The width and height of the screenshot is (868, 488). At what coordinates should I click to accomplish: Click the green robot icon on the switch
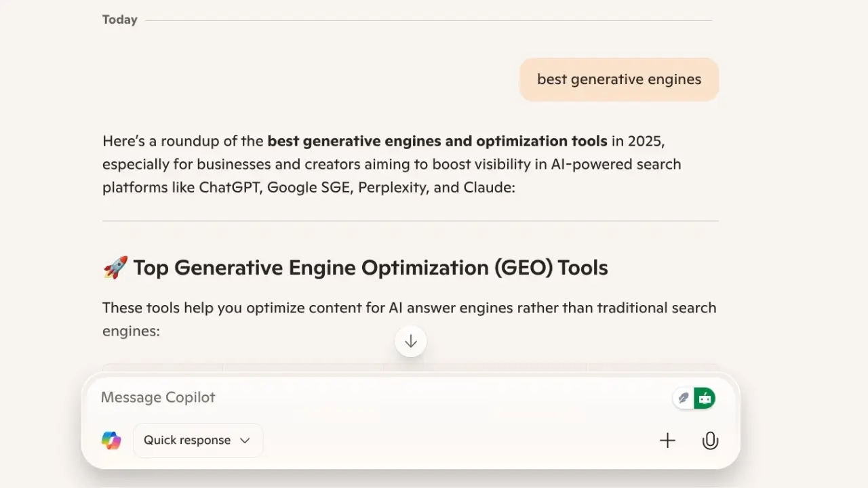[x=705, y=398]
